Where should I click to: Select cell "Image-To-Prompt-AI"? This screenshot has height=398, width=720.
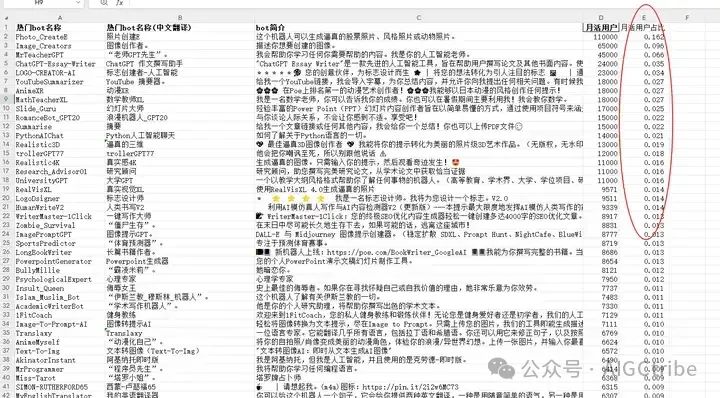tap(51, 324)
